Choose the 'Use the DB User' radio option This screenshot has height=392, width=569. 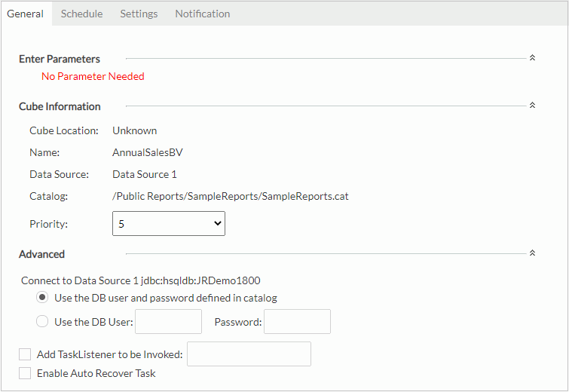click(x=43, y=322)
